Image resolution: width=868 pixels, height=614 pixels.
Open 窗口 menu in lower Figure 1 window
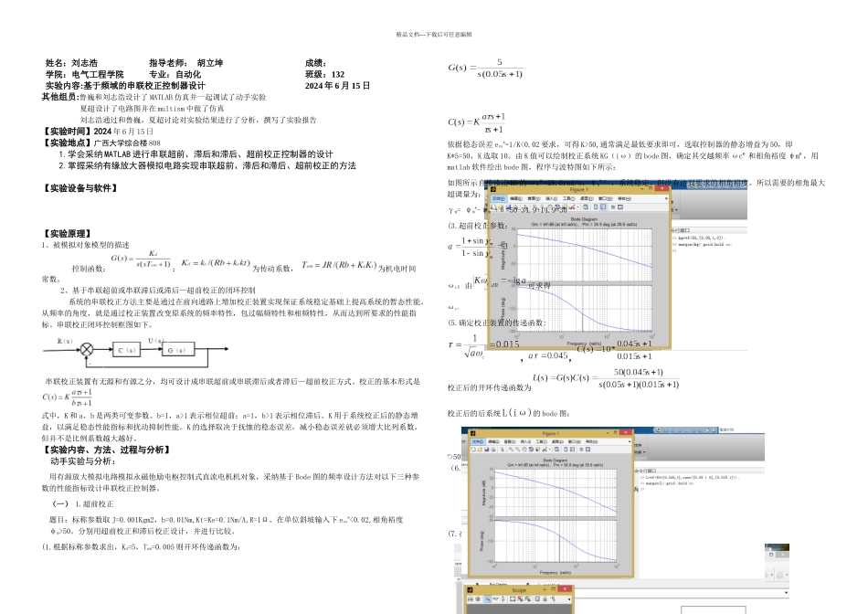(x=575, y=442)
